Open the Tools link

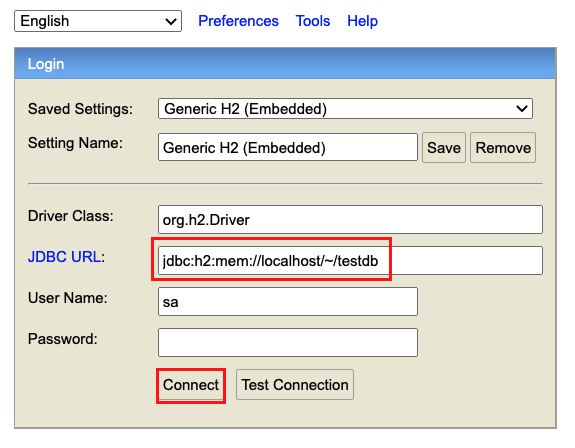click(x=313, y=21)
